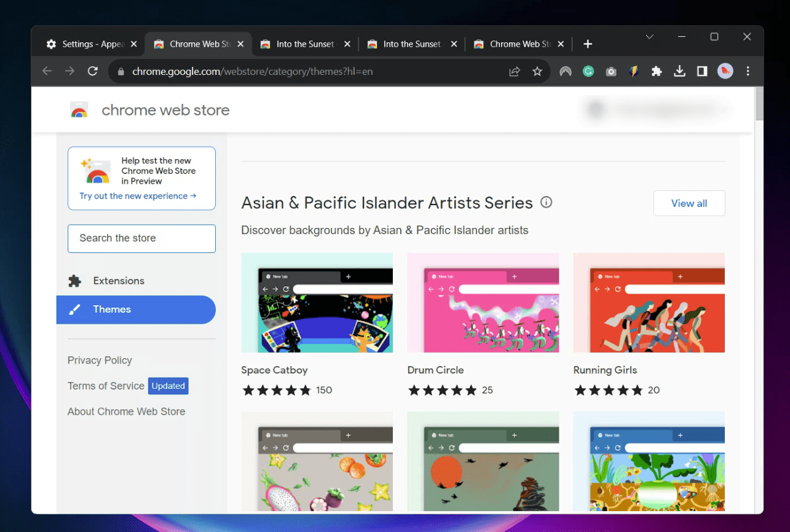Click the Chrome Web Store logo
The width and height of the screenshot is (790, 532).
point(79,110)
